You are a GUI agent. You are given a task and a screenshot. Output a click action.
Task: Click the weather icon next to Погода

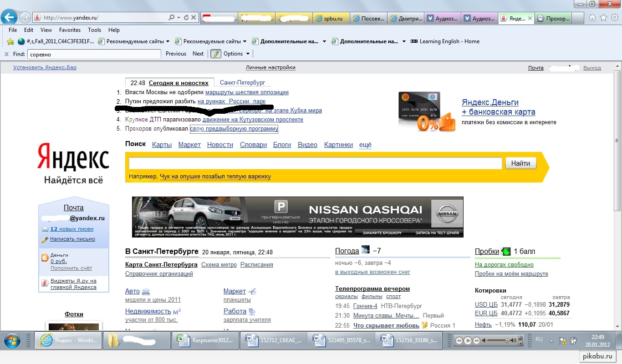pos(366,250)
